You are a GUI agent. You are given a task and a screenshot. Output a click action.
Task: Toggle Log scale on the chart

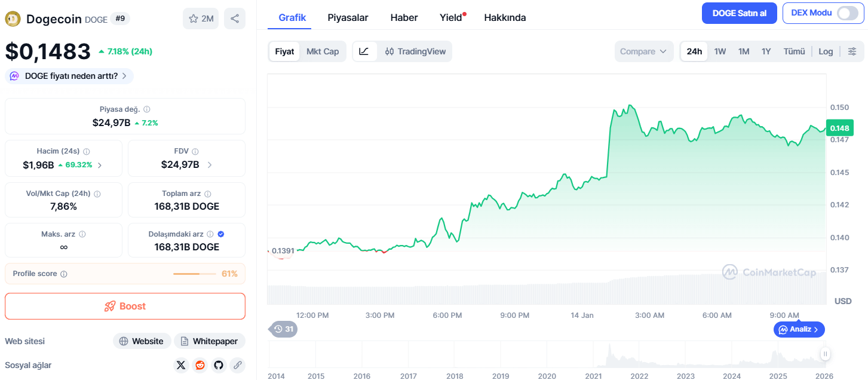coord(826,51)
